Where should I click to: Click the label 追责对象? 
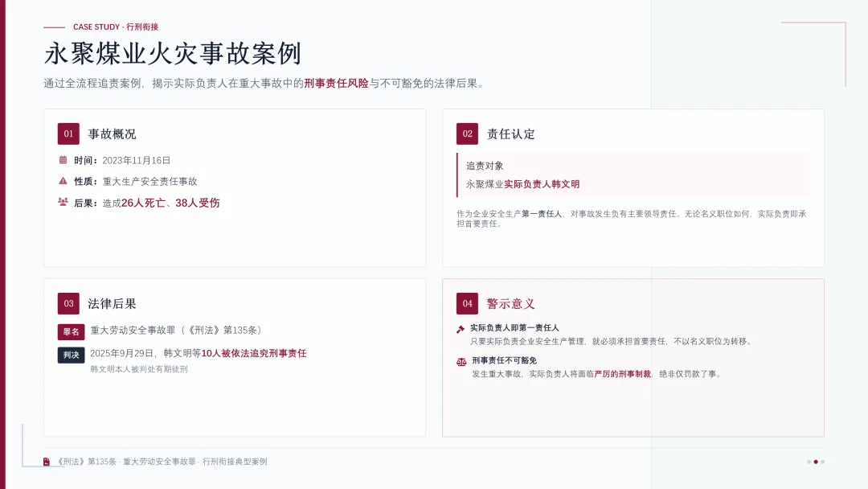tap(485, 166)
